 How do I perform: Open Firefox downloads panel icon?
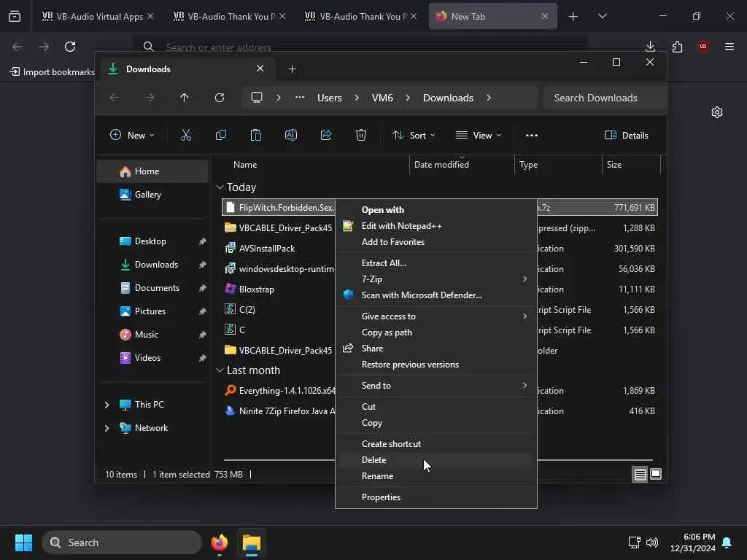pos(650,46)
